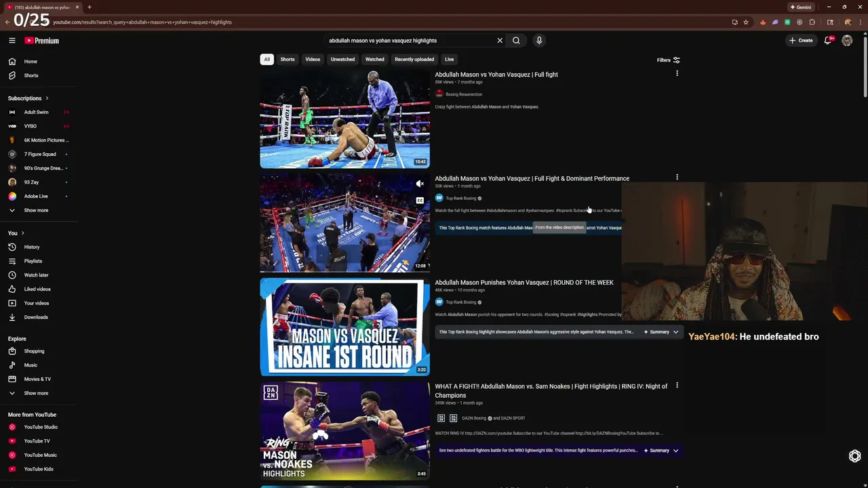
Task: Open the Create button
Action: (x=801, y=41)
